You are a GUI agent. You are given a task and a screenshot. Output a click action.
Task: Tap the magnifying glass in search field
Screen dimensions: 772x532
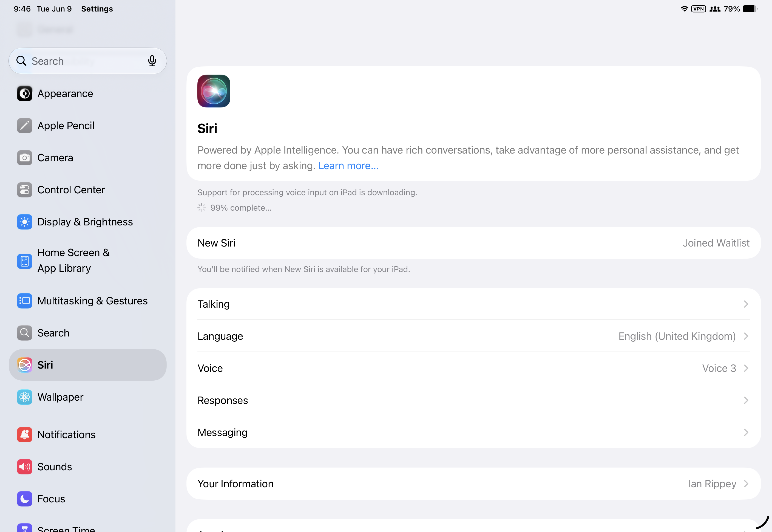pyautogui.click(x=21, y=61)
